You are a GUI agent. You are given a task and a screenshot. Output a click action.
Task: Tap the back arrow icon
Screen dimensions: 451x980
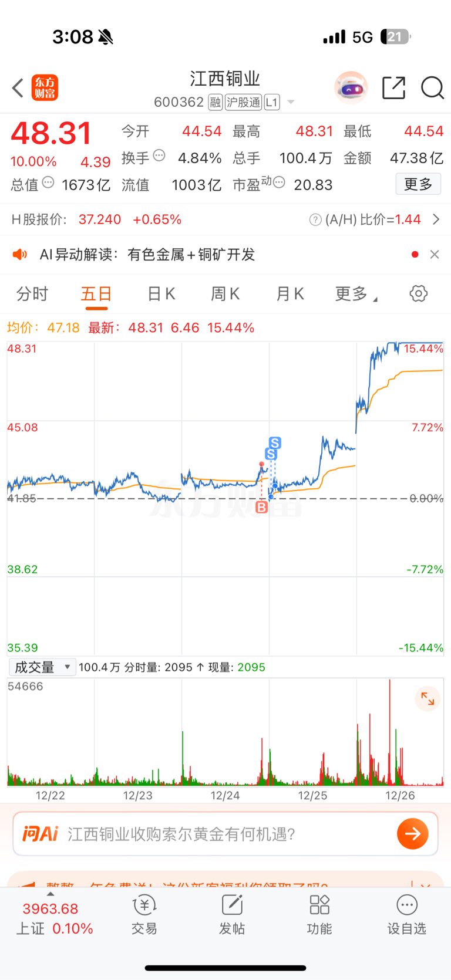point(18,88)
